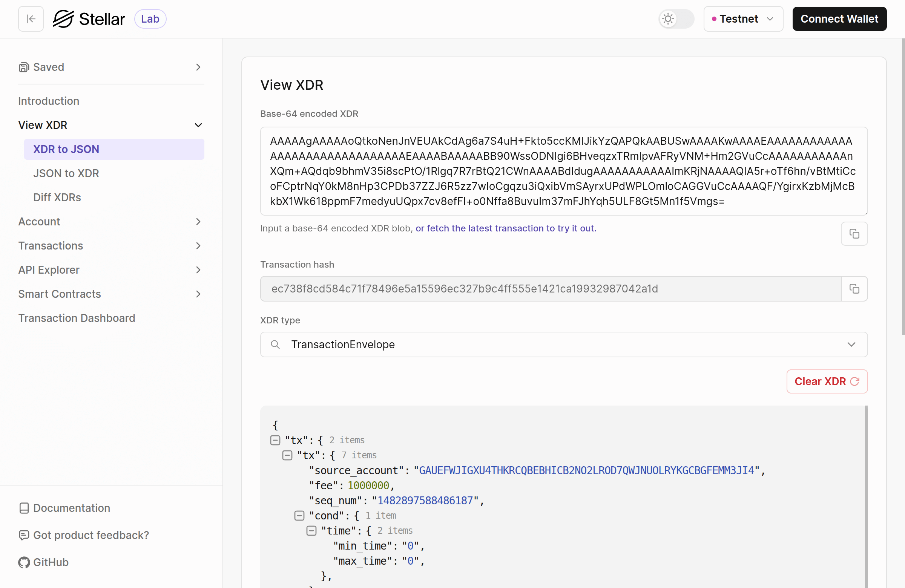Open the XDR type dropdown
Image resolution: width=905 pixels, height=588 pixels.
click(852, 345)
